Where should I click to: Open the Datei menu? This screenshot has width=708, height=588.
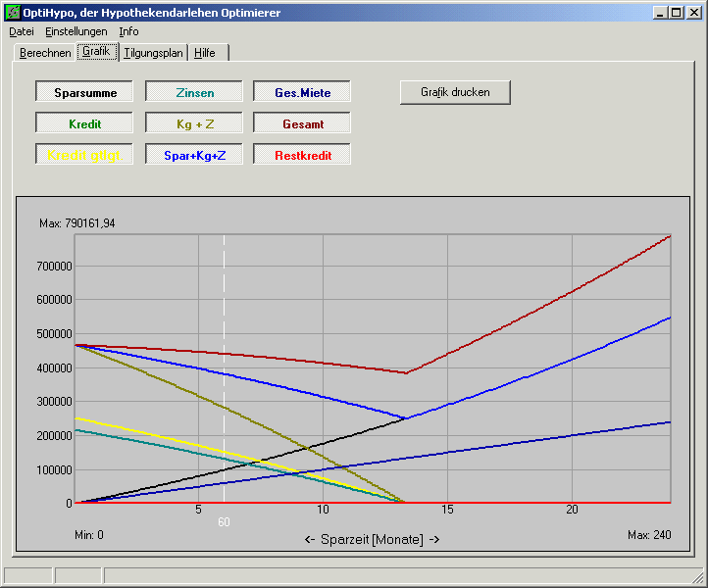click(x=21, y=31)
